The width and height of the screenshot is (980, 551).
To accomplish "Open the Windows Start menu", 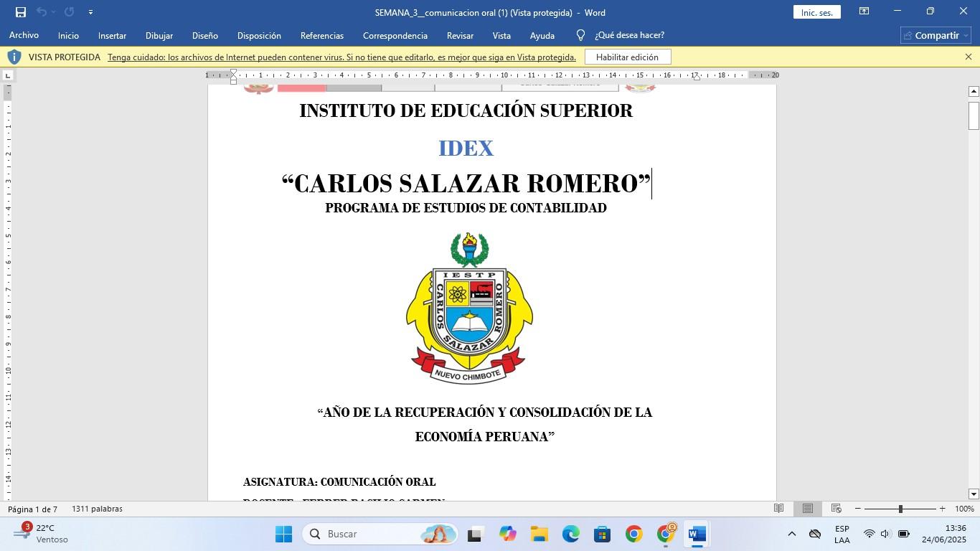I will pos(283,534).
